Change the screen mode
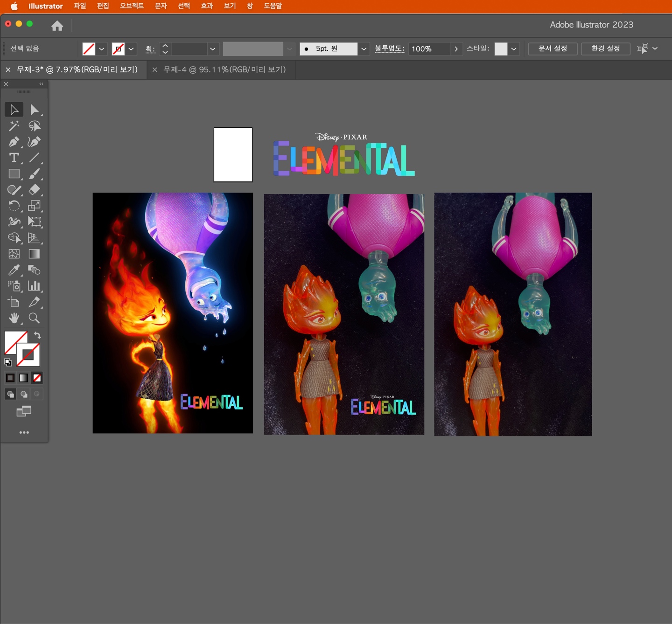Viewport: 672px width, 624px height. tap(24, 411)
